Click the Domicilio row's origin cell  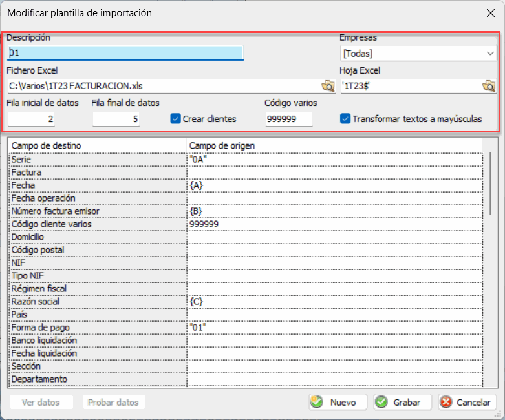pos(335,237)
